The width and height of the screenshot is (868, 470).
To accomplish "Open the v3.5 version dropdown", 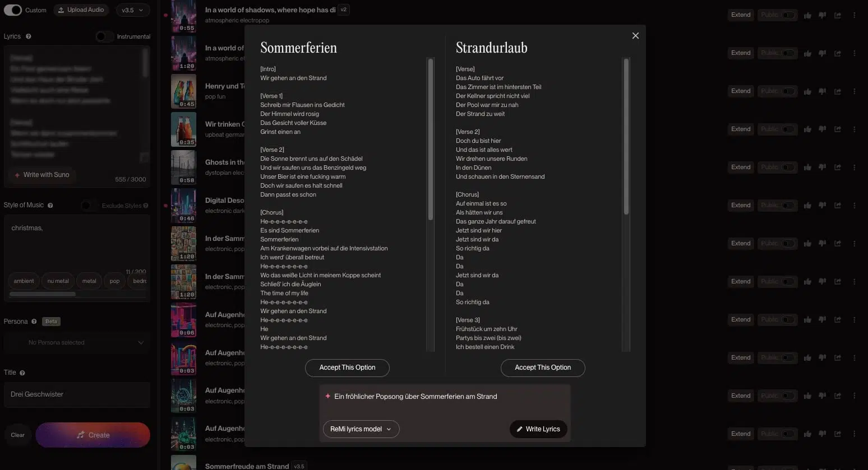I will [132, 10].
